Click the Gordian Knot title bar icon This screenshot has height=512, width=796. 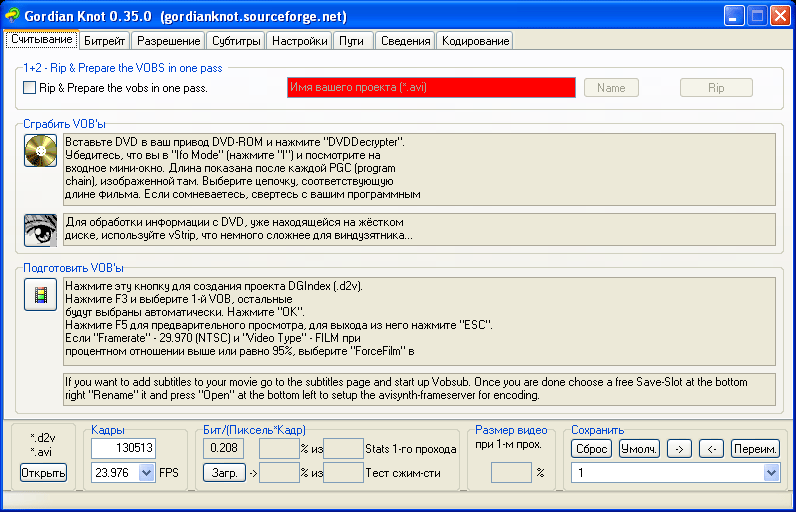tap(12, 16)
